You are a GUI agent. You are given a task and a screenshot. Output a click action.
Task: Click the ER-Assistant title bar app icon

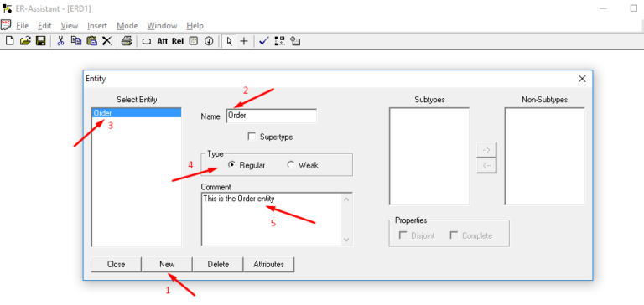7,8
